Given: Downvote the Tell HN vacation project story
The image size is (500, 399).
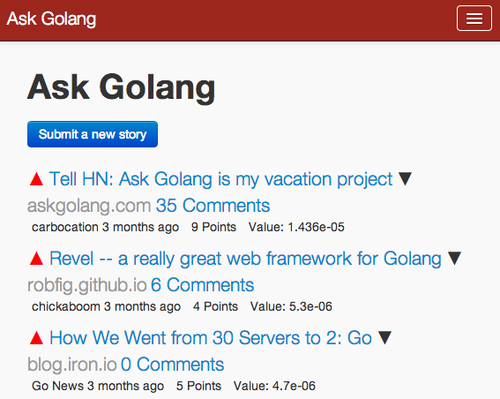Looking at the screenshot, I should point(405,179).
